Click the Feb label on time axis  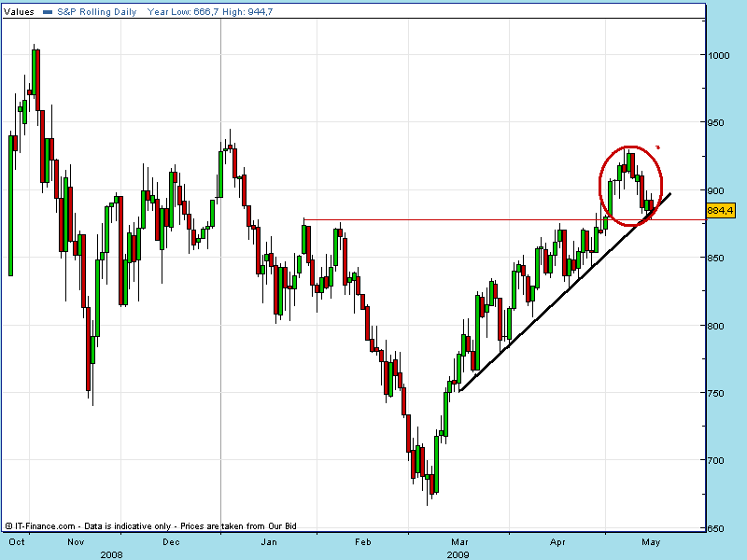363,542
